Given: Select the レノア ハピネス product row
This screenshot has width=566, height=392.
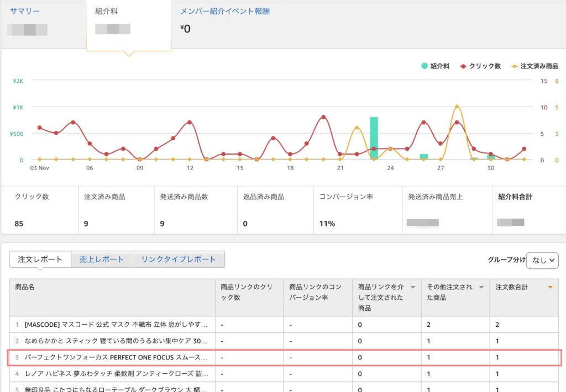Looking at the screenshot, I should coord(116,374).
